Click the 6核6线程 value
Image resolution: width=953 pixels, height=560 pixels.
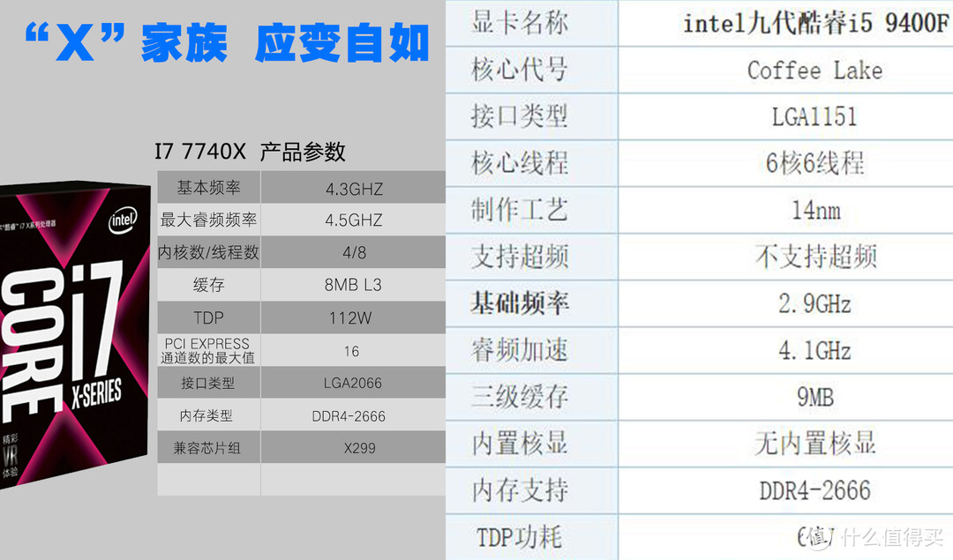coord(814,163)
